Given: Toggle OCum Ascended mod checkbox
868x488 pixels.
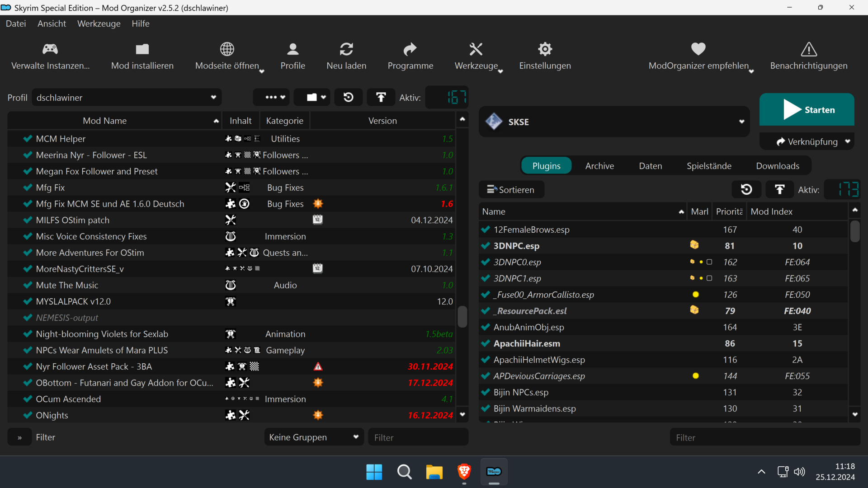Looking at the screenshot, I should tap(28, 399).
